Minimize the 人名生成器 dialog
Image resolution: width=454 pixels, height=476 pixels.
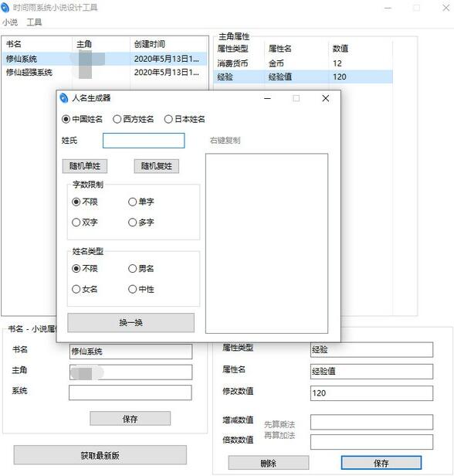point(267,98)
